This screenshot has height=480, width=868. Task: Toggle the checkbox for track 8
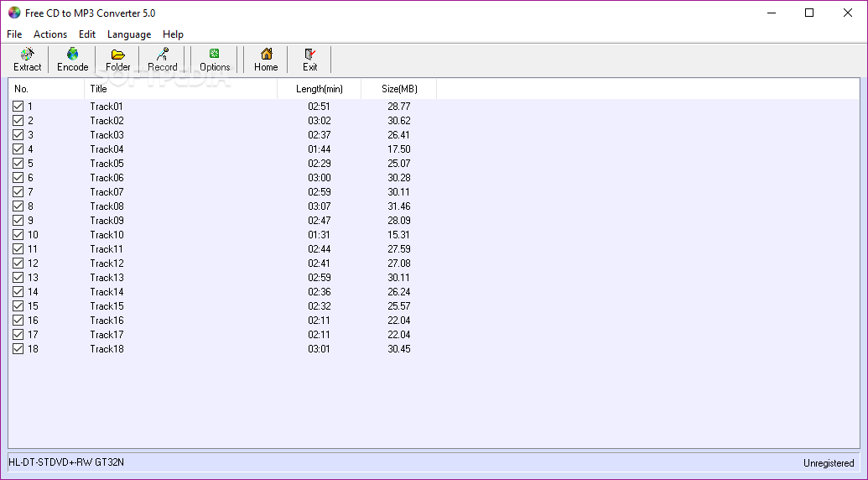(18, 206)
